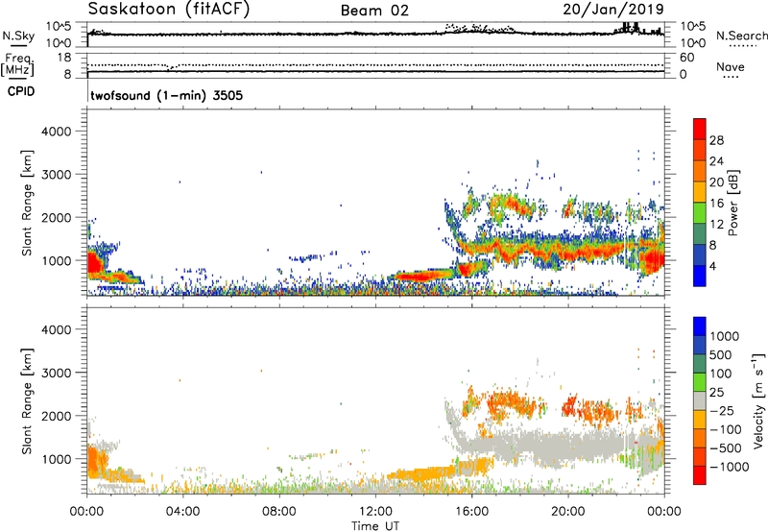Click "Slant Range [km]" label of the velocity panel
The width and height of the screenshot is (768, 532).
27,401
